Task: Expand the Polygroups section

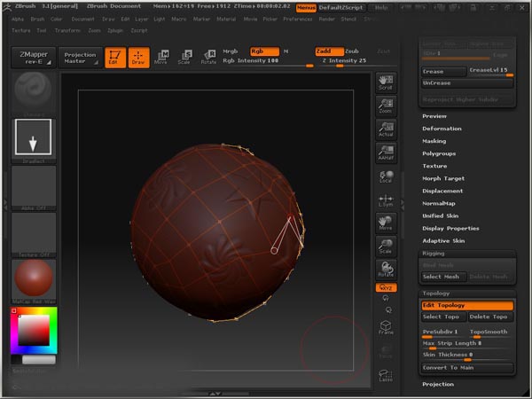Action: click(439, 153)
